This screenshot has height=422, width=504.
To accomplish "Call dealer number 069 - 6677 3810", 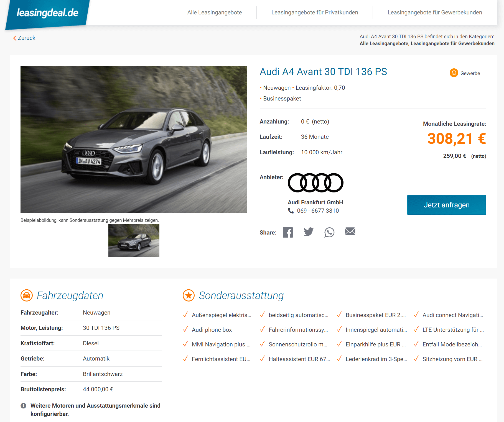I will click(318, 211).
